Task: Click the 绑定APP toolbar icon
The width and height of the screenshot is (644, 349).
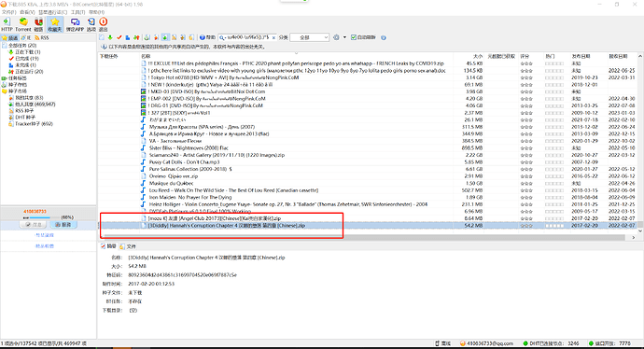Action: click(x=75, y=24)
